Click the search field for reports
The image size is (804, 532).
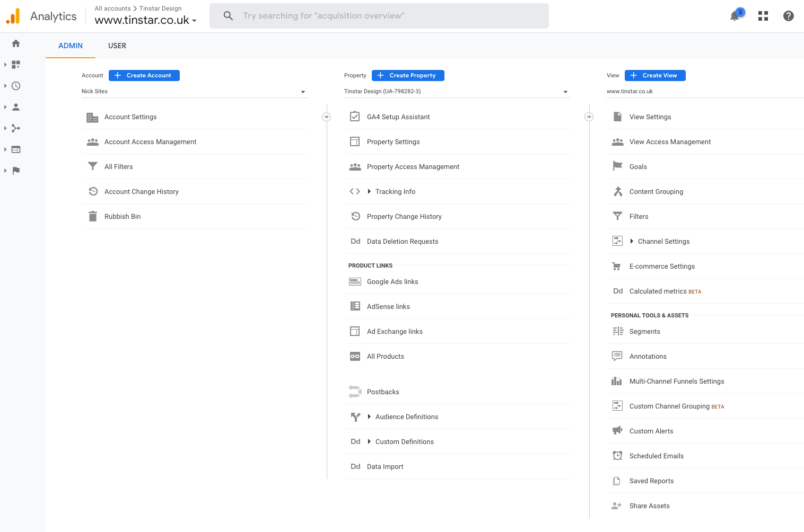379,16
